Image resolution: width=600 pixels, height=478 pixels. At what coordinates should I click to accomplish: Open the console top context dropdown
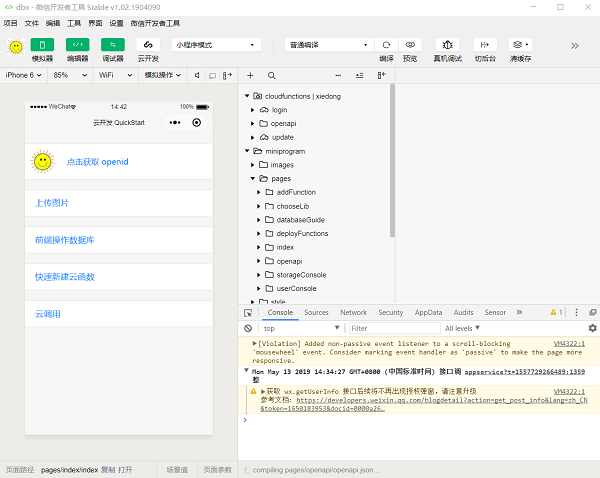click(302, 328)
